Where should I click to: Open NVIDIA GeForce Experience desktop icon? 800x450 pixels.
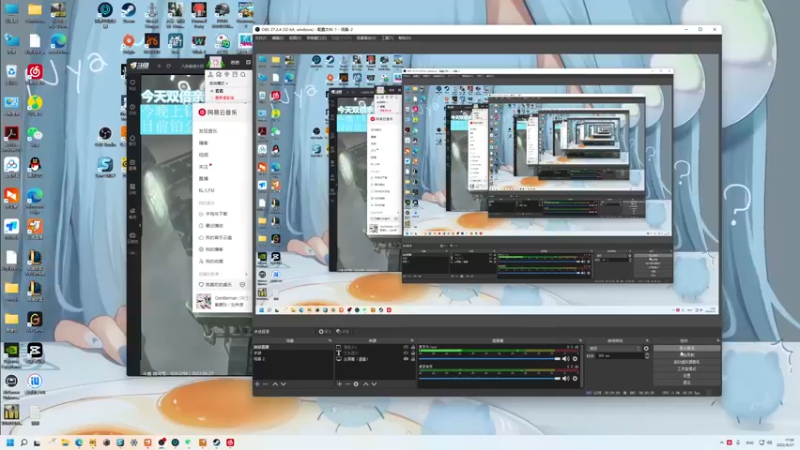click(11, 353)
